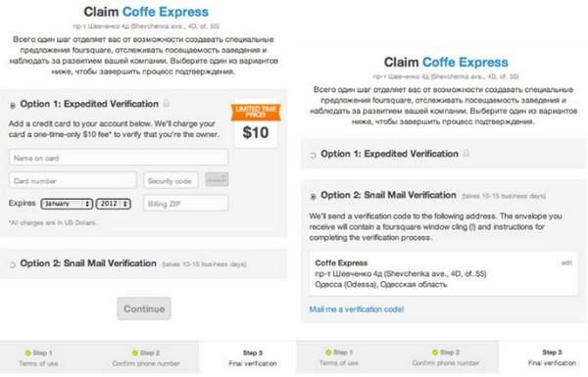Select Option 1 Expedited Verification radio in right panel
Image resolution: width=588 pixels, height=377 pixels.
coord(313,156)
